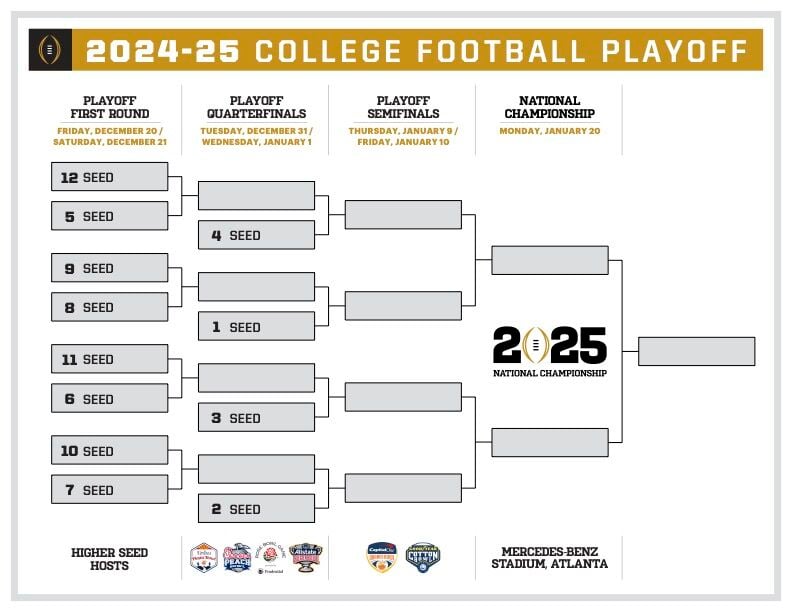792x612 pixels.
Task: Click the Allstate Sugar Bowl logo
Action: tap(306, 557)
